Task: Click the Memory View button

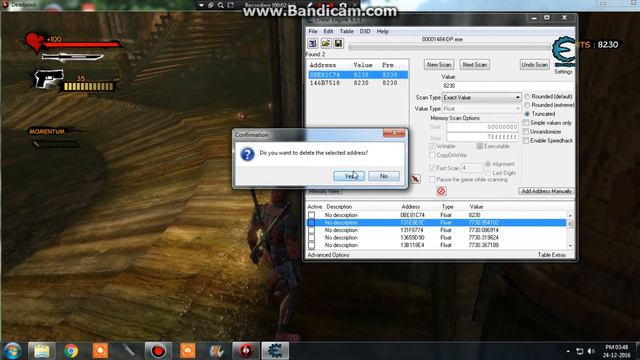Action: point(324,191)
